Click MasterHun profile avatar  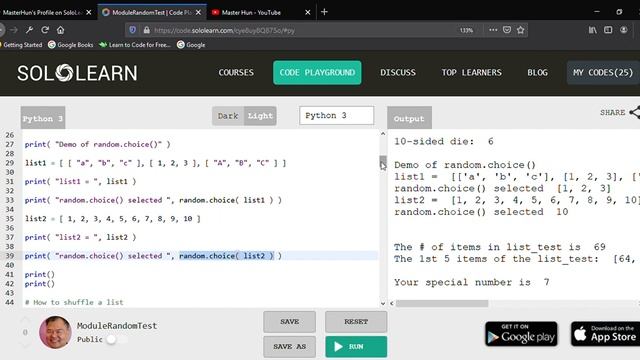click(55, 332)
